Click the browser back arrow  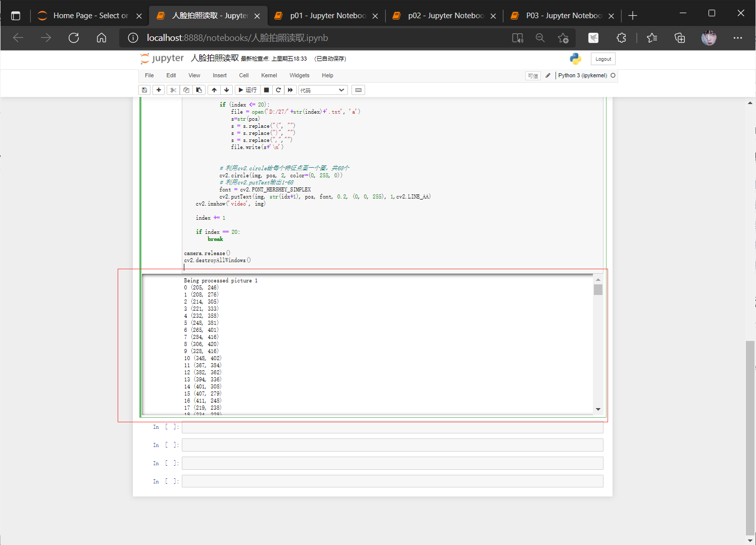tap(18, 38)
